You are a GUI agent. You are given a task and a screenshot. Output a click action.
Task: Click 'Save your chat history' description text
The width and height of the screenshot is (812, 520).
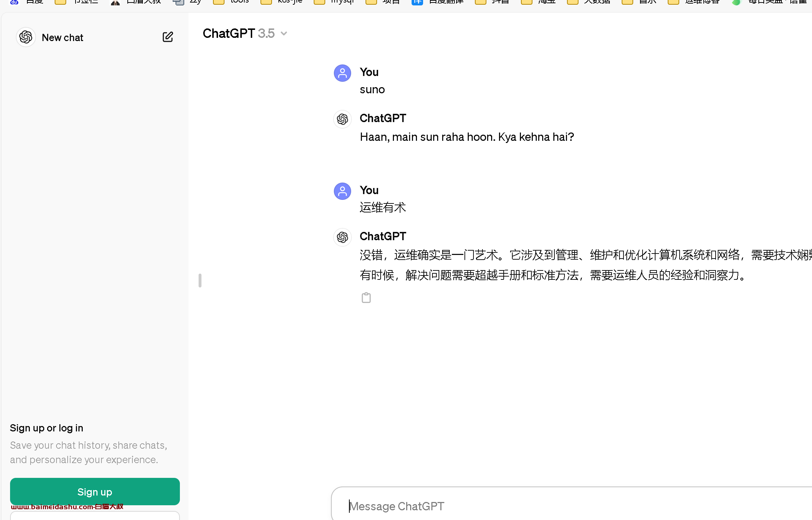click(x=89, y=452)
